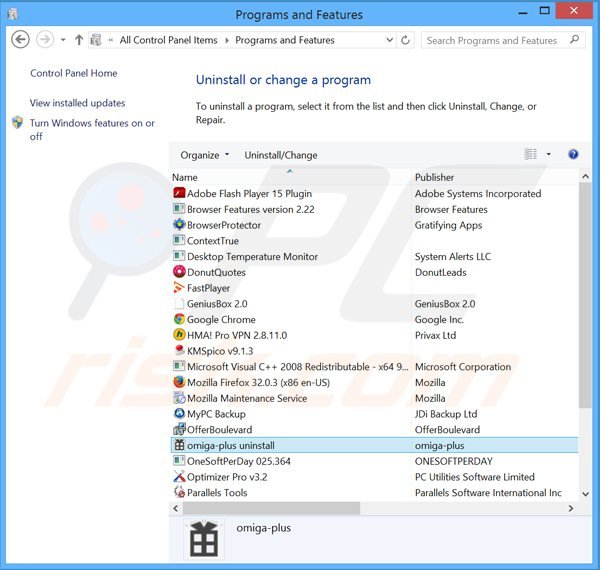The image size is (600, 570).
Task: Click the vertical scrollbar down arrow
Action: click(585, 494)
